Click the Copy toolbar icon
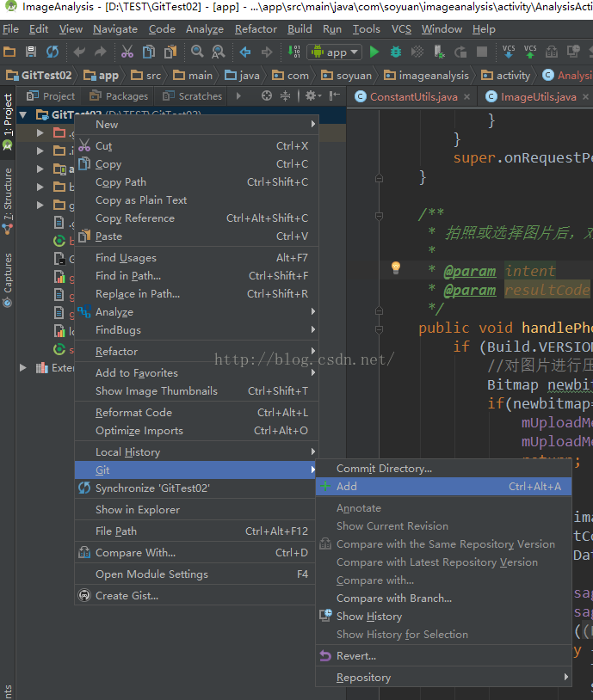Screen dimensions: 593x700 coord(149,52)
